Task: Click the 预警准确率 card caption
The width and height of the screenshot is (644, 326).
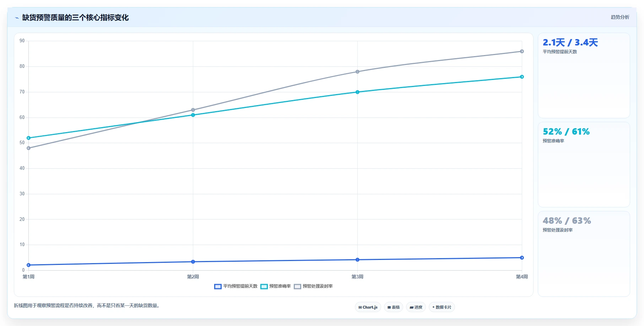Action: 553,141
